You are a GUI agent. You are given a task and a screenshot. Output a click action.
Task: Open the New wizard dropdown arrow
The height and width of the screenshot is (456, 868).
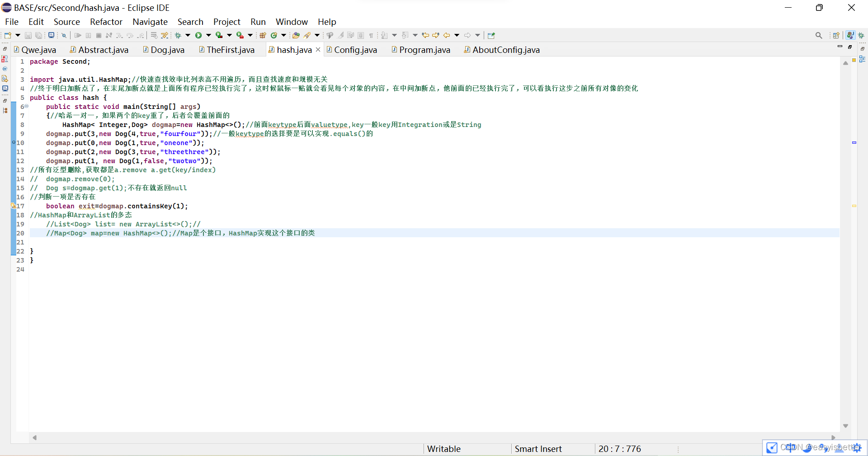pyautogui.click(x=18, y=35)
